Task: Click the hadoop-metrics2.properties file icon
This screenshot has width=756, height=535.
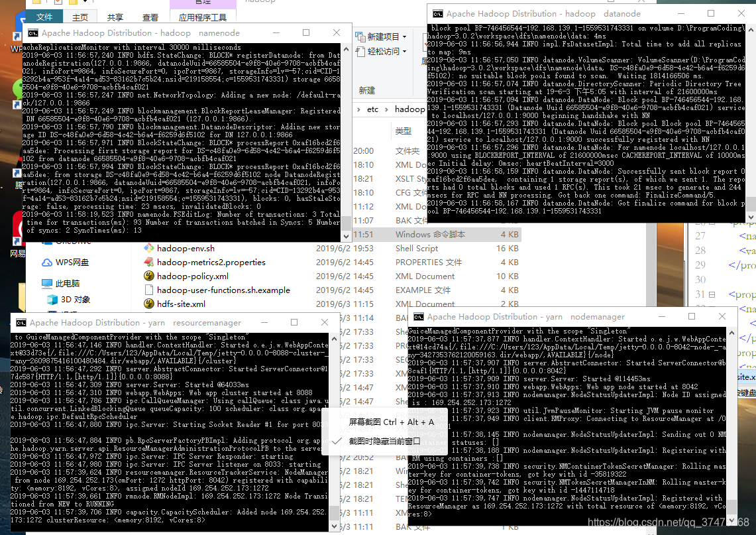Action: point(149,262)
